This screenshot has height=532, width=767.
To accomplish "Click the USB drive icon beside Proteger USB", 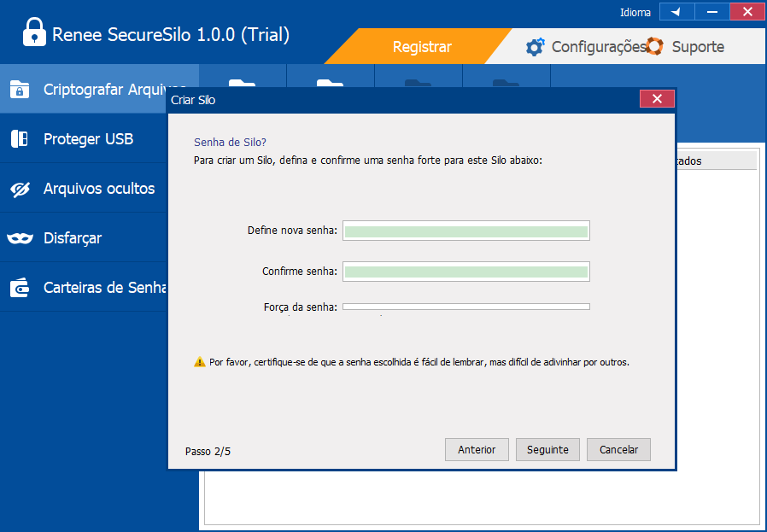I will click(x=20, y=139).
